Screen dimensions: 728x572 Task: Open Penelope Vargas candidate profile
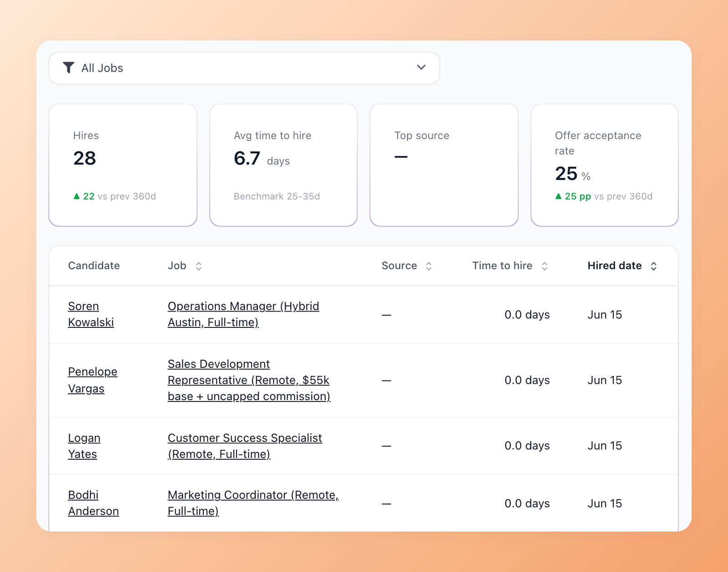(x=92, y=380)
